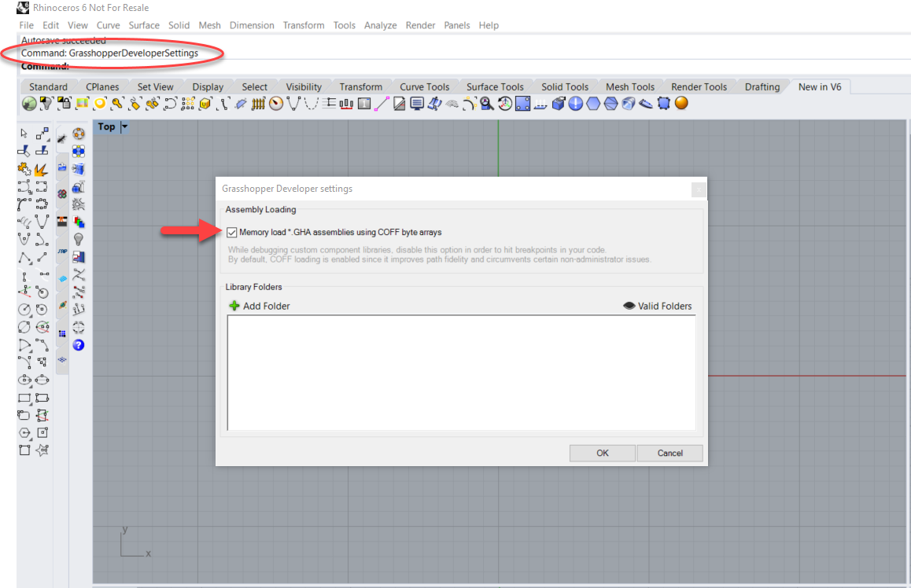This screenshot has width=911, height=588.
Task: Select the rectangle tool in the left sidebar
Action: (24, 399)
